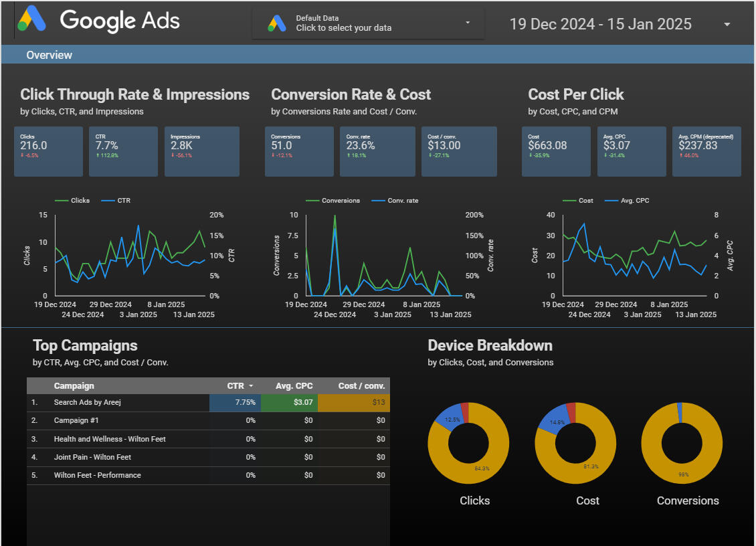Viewport: 756px width, 546px height.
Task: Select the Health and Wellness - Wilton Feet row
Action: tap(208, 439)
